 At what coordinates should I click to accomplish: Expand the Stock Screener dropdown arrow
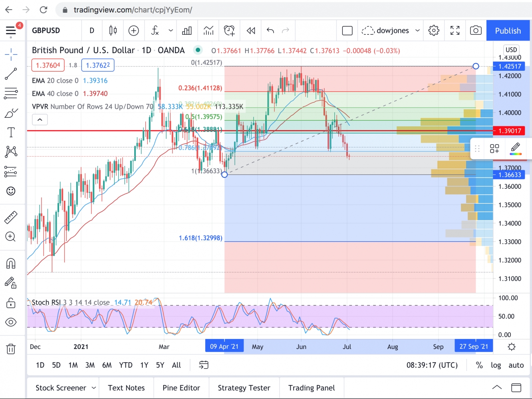(94, 388)
